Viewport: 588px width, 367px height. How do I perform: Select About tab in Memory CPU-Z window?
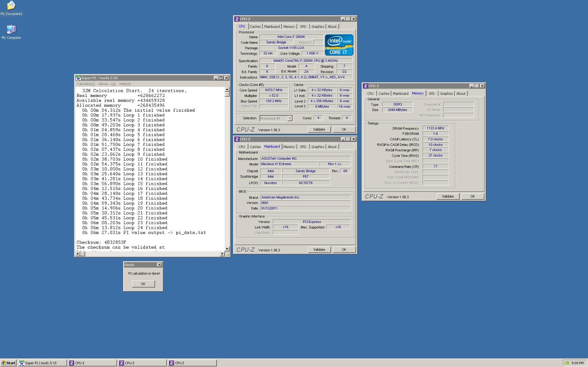coord(461,93)
